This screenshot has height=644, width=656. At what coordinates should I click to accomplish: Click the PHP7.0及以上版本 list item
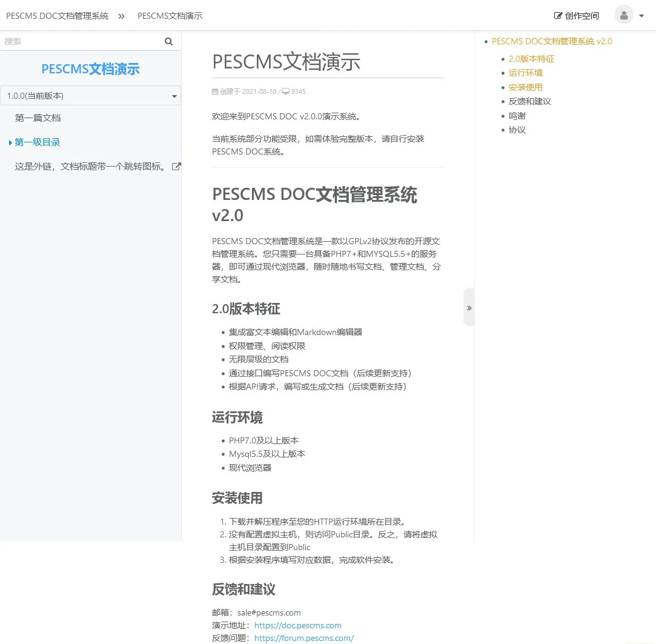click(x=263, y=440)
